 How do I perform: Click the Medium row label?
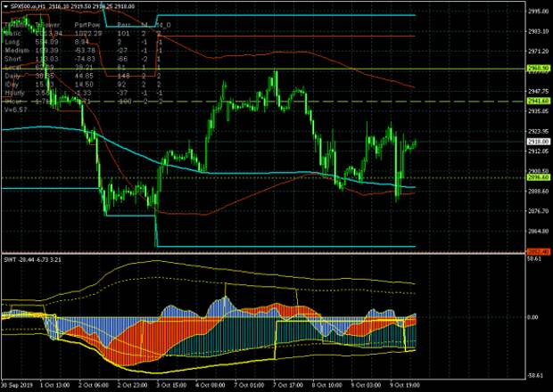tap(17, 51)
